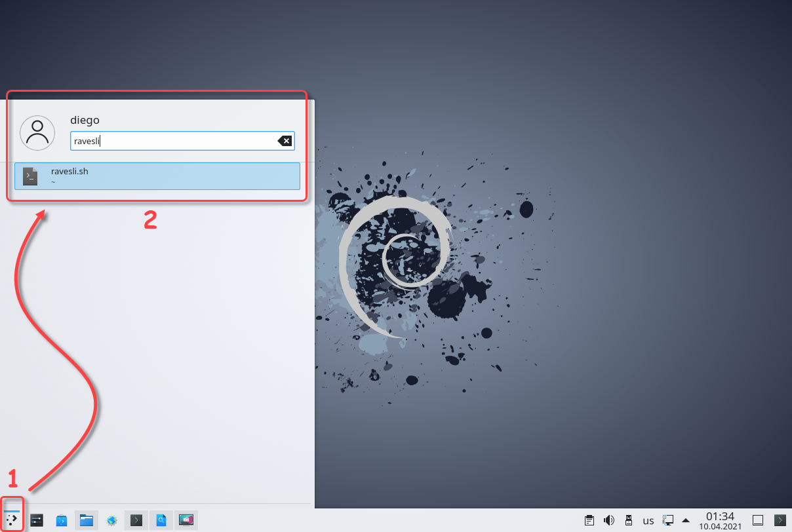Open the Konsole terminal task in taskbar
This screenshot has height=532, width=792.
click(136, 521)
